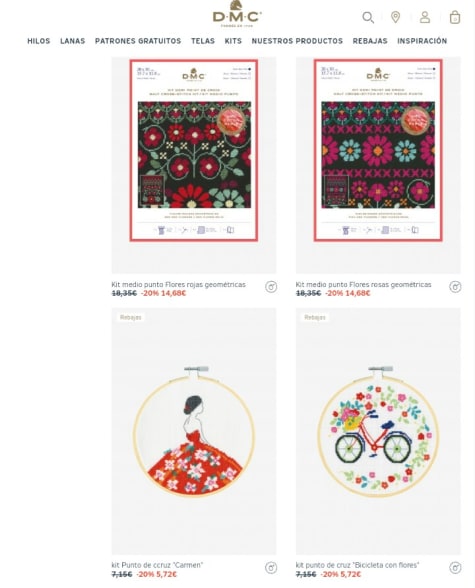
Task: Open the search magnifier icon
Action: pos(368,17)
